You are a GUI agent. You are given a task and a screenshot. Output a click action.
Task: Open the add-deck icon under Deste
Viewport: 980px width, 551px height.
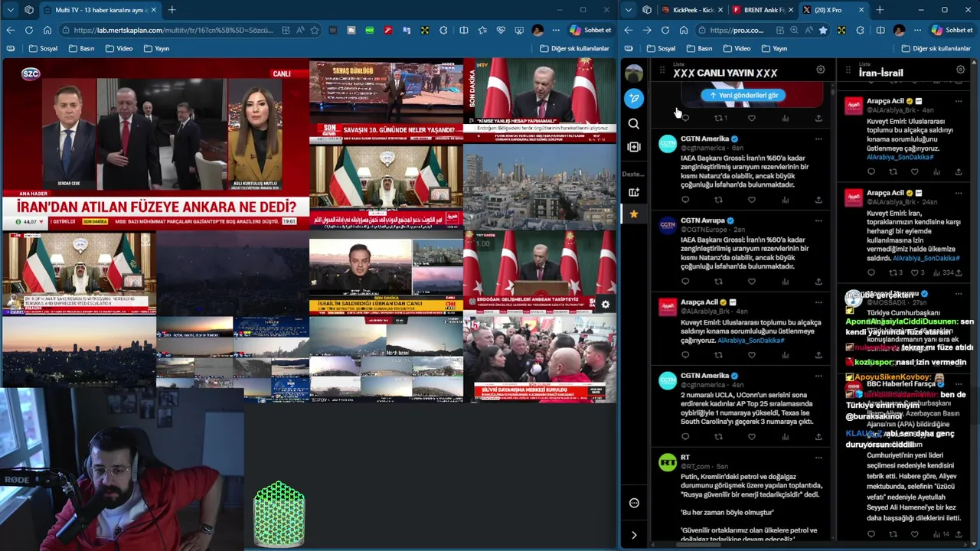pyautogui.click(x=634, y=192)
